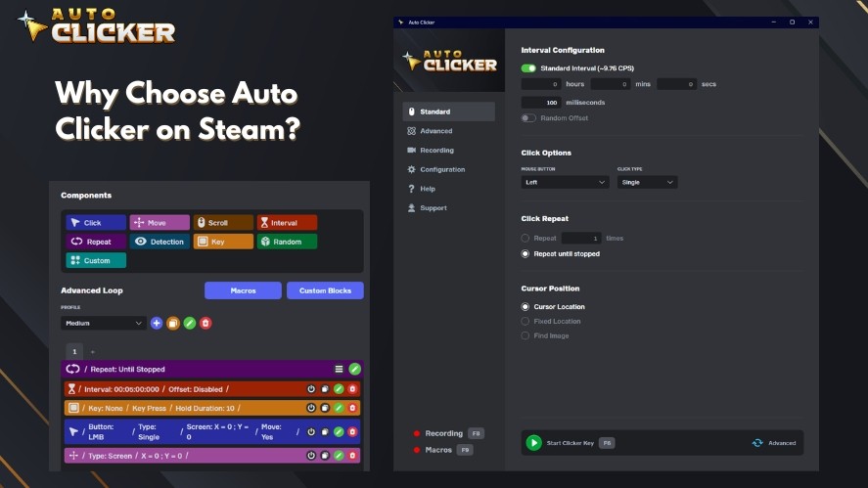Click the Macros button
This screenshot has height=488, width=868.
click(x=243, y=290)
